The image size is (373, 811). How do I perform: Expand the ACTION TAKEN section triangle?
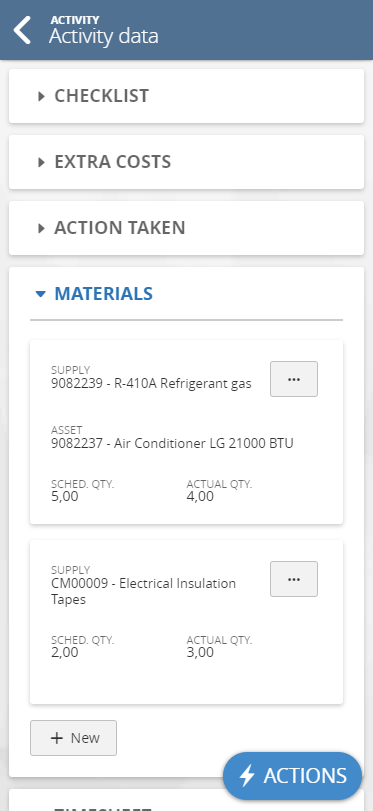[x=41, y=228]
